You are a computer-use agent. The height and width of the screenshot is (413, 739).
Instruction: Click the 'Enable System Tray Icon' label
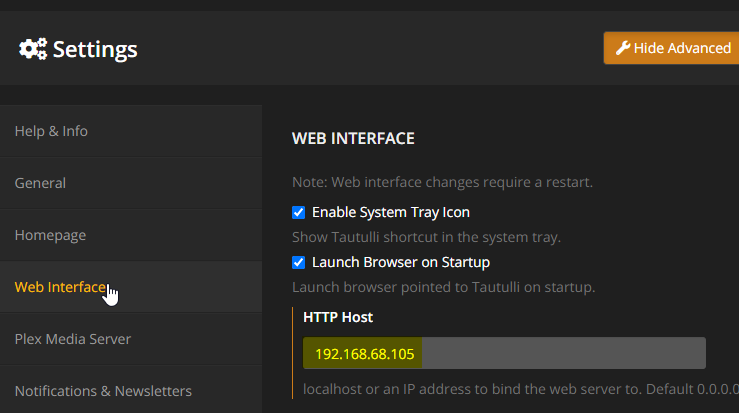391,212
